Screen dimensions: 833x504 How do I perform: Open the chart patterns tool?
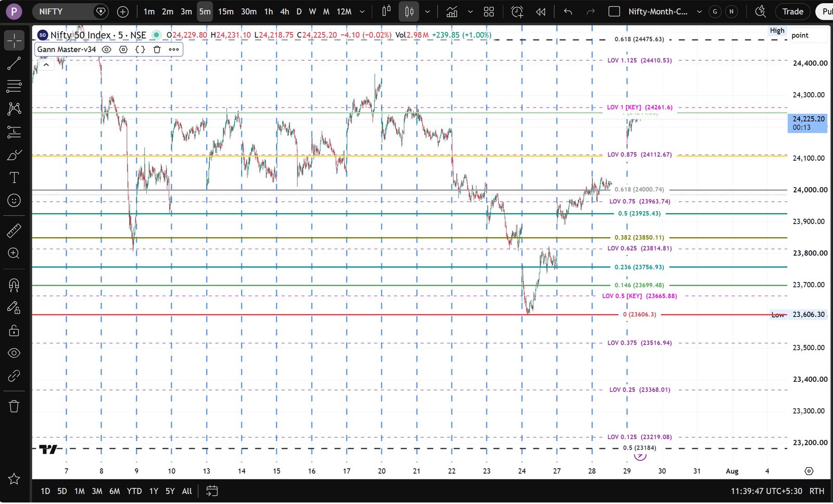[14, 109]
